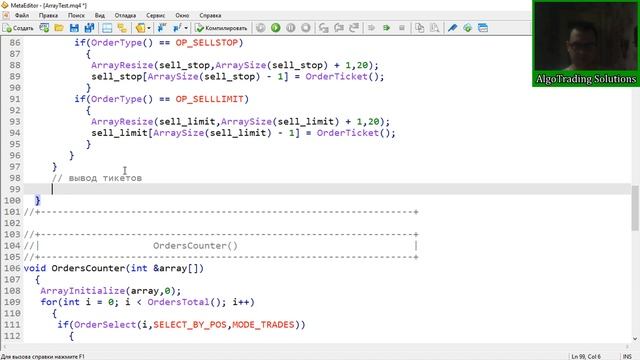Image resolution: width=640 pixels, height=360 pixels.
Task: Click the Save All icon
Action: click(89, 28)
